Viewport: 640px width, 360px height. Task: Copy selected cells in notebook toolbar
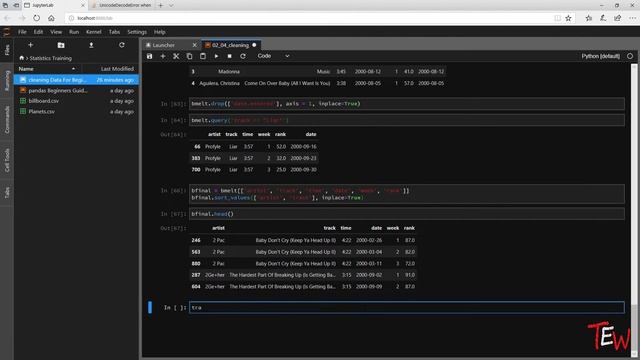tap(189, 56)
